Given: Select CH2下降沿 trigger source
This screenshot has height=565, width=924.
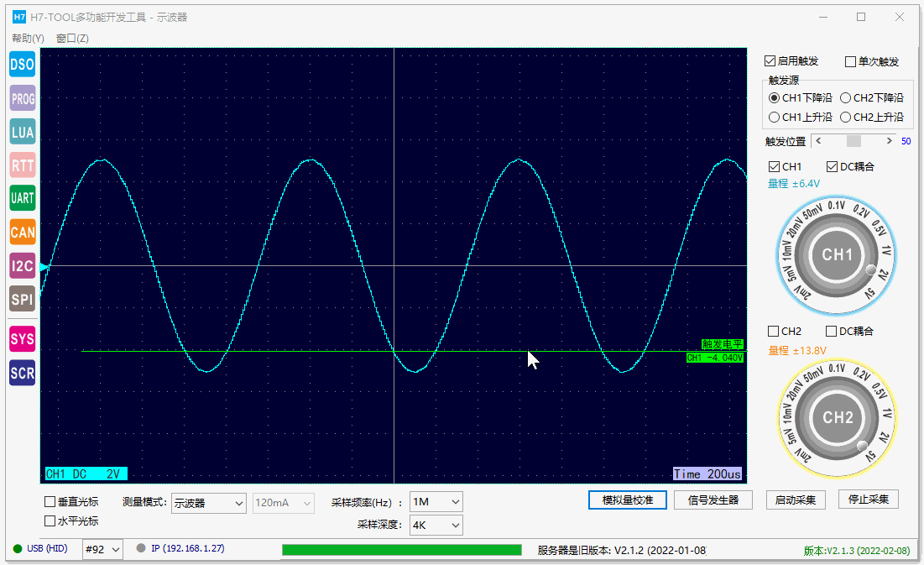Looking at the screenshot, I should (872, 98).
